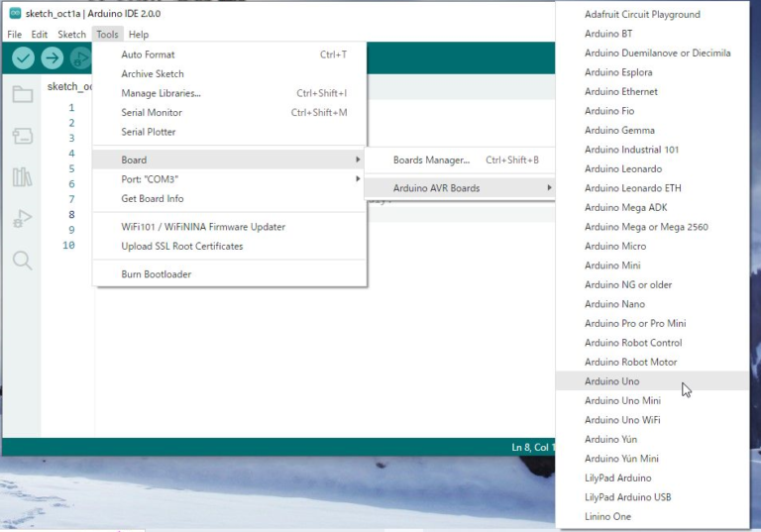Select Arduino Robot Control board
This screenshot has width=761, height=532.
pos(652,343)
